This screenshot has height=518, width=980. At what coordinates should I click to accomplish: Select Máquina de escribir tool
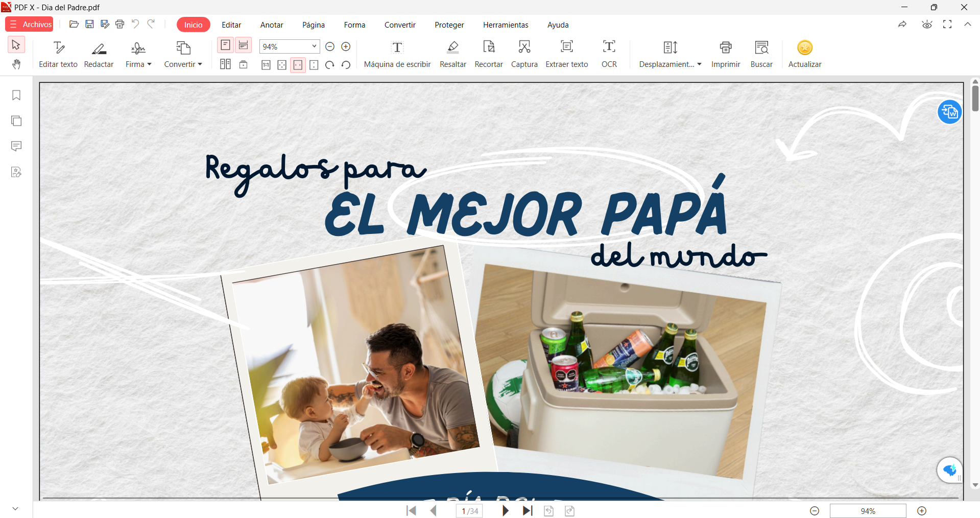[x=397, y=54]
